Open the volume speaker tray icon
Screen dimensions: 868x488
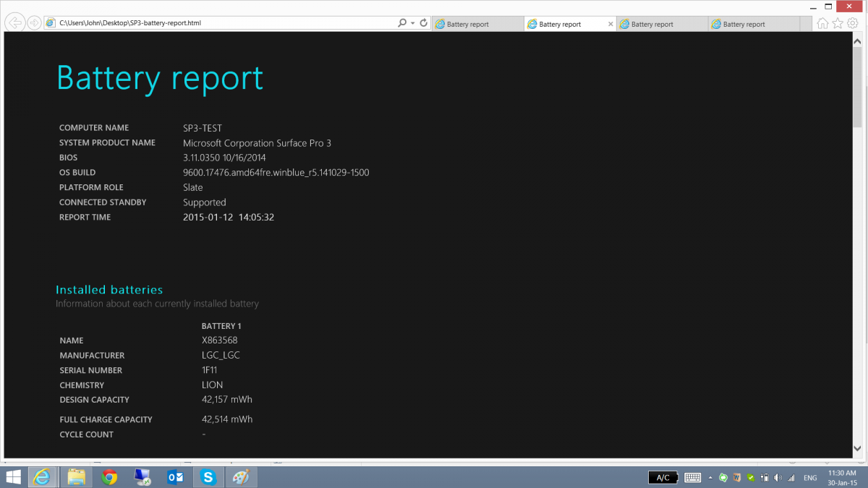[x=778, y=478]
